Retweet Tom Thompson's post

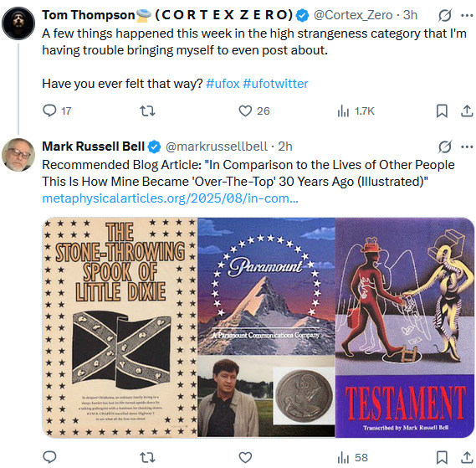coord(147,111)
